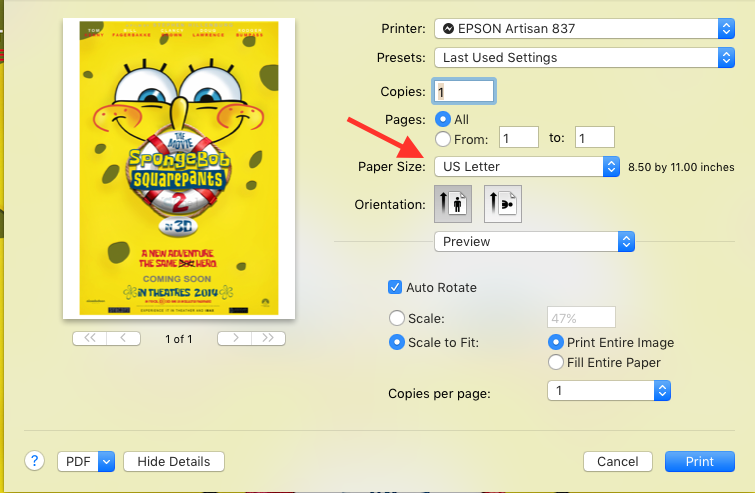This screenshot has width=755, height=493.
Task: Go to first page in preview
Action: point(90,338)
